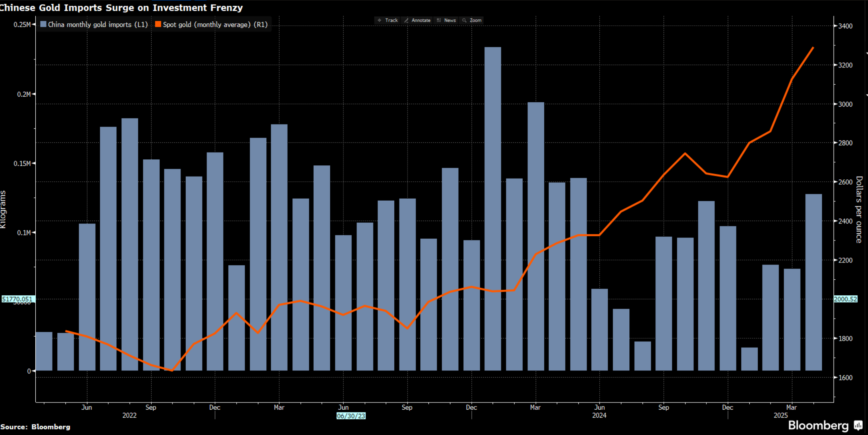Click the Zoom magnifier icon
The width and height of the screenshot is (868, 435).
click(464, 20)
